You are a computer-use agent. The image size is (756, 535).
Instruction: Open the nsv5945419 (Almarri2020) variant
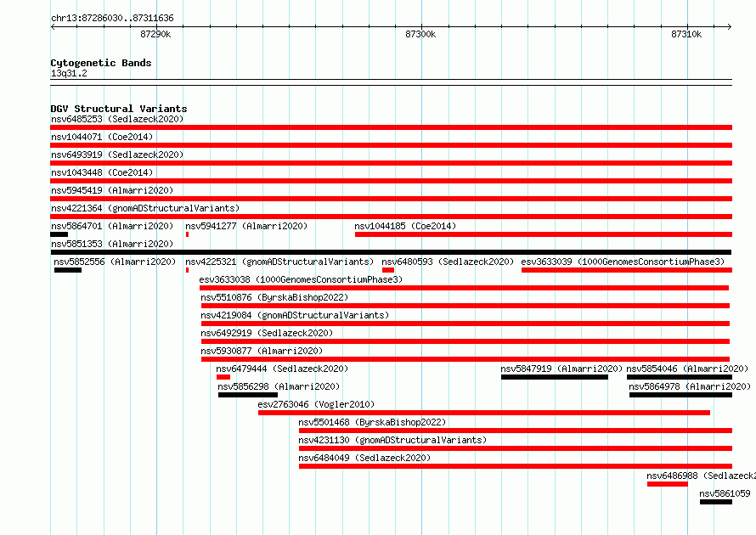(112, 190)
